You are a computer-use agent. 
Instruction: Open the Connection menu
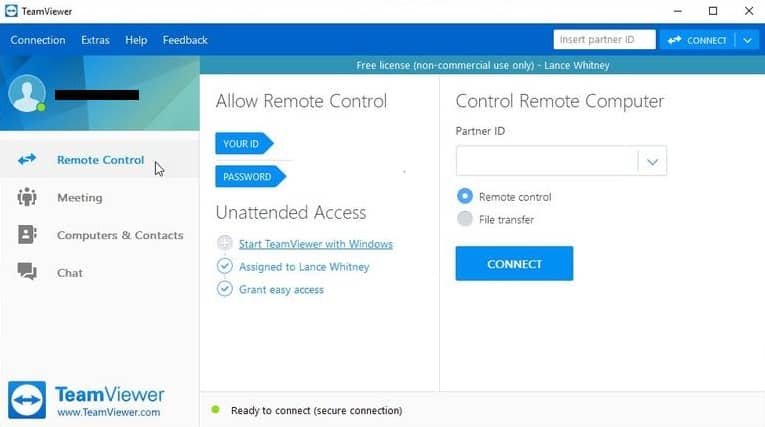tap(38, 40)
